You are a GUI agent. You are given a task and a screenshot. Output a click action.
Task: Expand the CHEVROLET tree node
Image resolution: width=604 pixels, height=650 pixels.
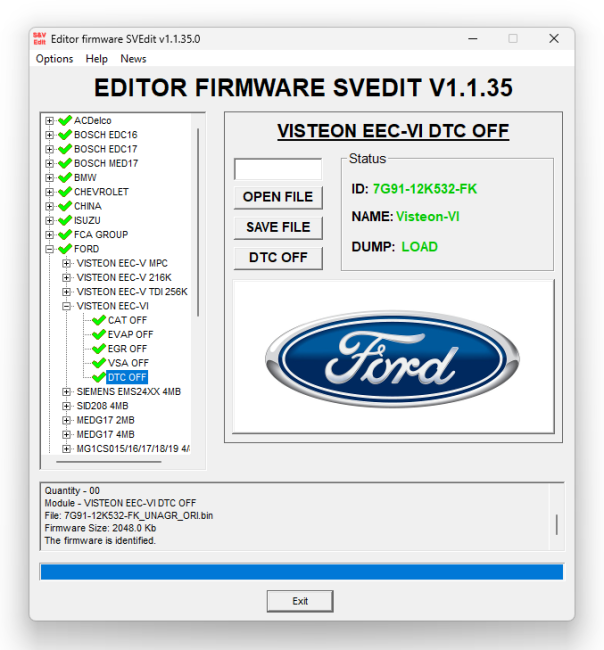(49, 192)
